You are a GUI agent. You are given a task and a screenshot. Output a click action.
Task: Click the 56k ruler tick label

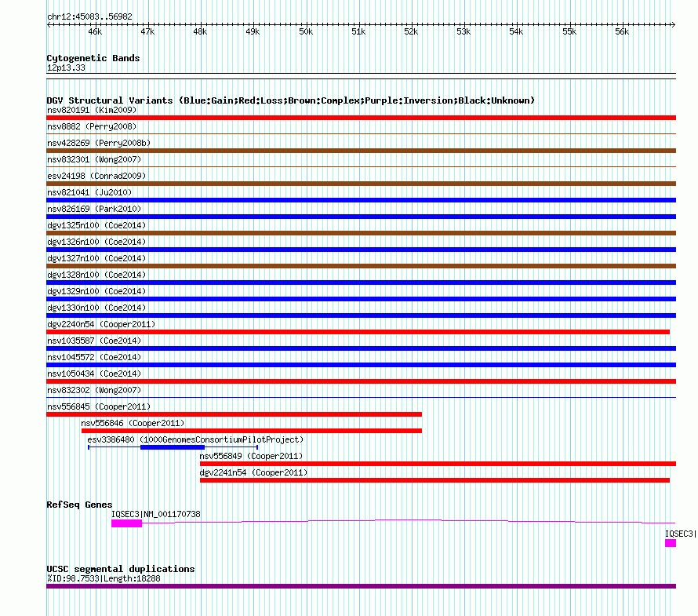[622, 31]
